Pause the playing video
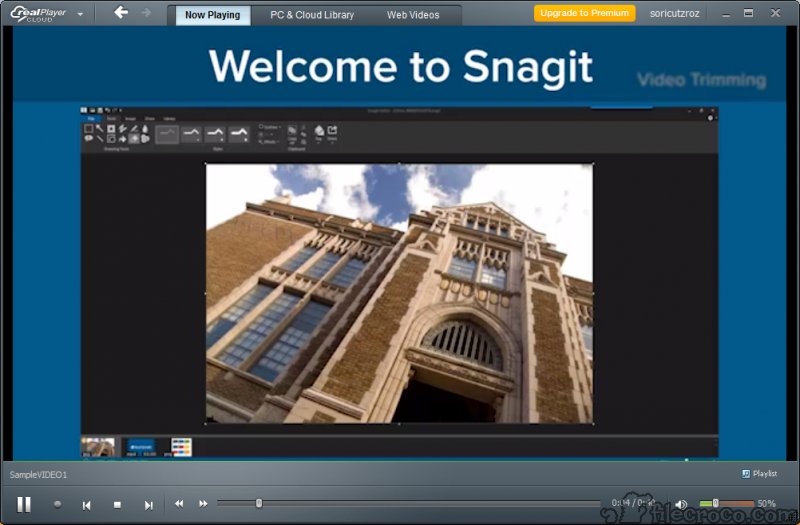800x525 pixels. [24, 505]
